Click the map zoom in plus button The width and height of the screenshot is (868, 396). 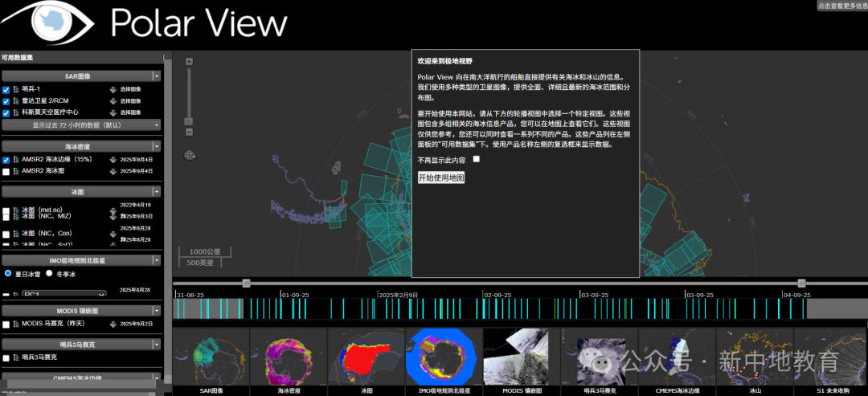(x=189, y=61)
